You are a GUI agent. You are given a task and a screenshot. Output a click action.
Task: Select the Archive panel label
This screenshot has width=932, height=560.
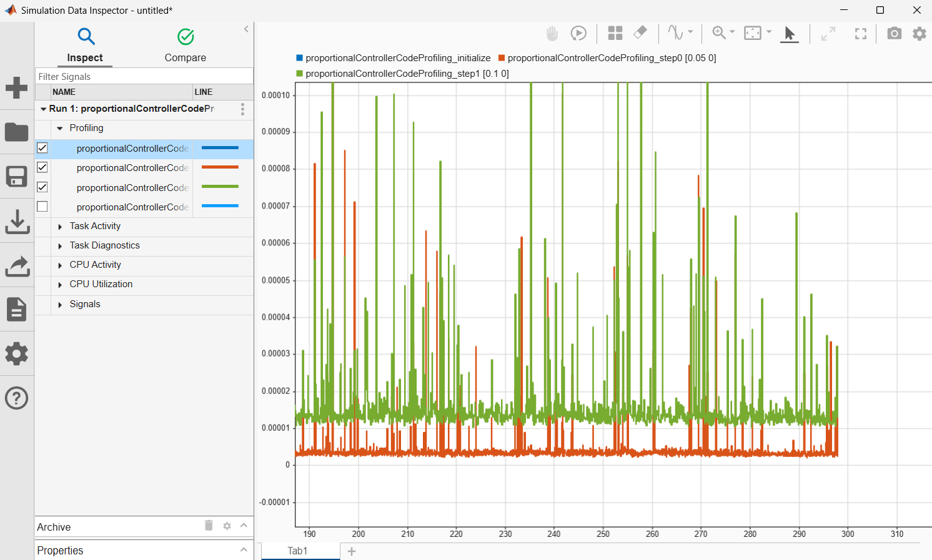tap(54, 527)
